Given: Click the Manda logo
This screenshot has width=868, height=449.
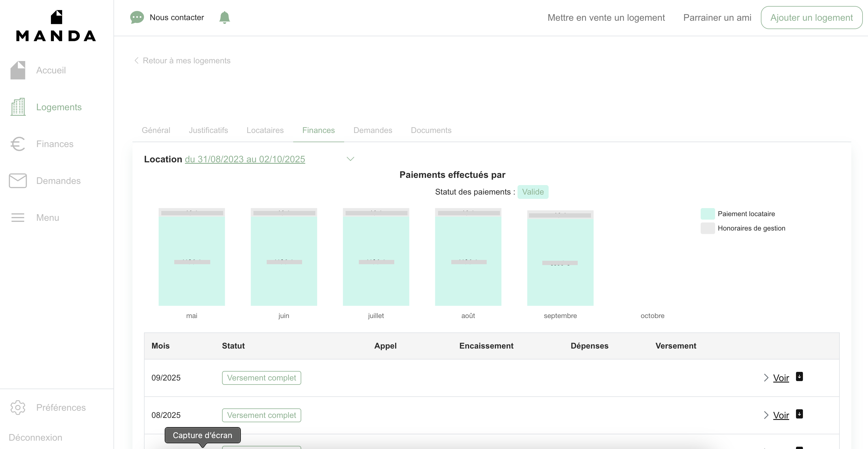Looking at the screenshot, I should (x=56, y=26).
